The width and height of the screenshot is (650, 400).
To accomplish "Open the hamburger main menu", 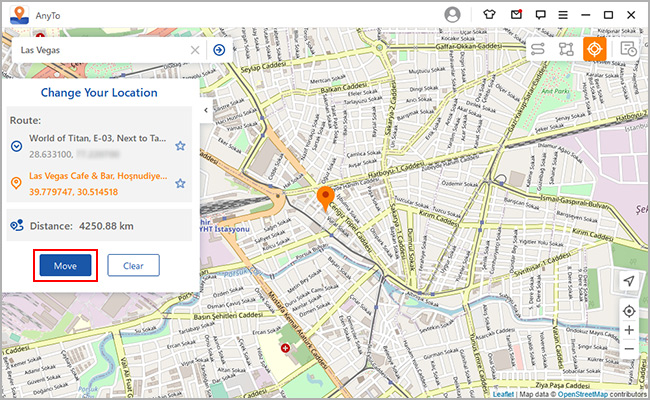I will coord(564,15).
